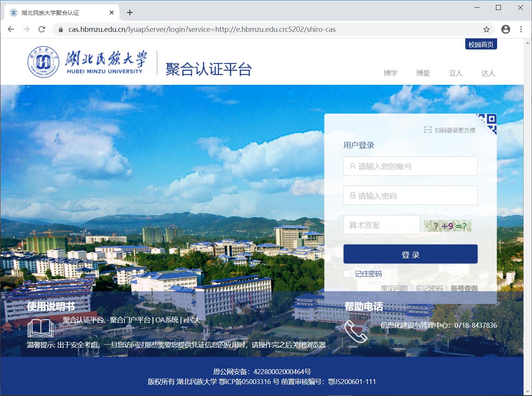Viewport: 532px width, 396px height.
Task: Click the 算术答案 captcha answer field
Action: pyautogui.click(x=381, y=225)
